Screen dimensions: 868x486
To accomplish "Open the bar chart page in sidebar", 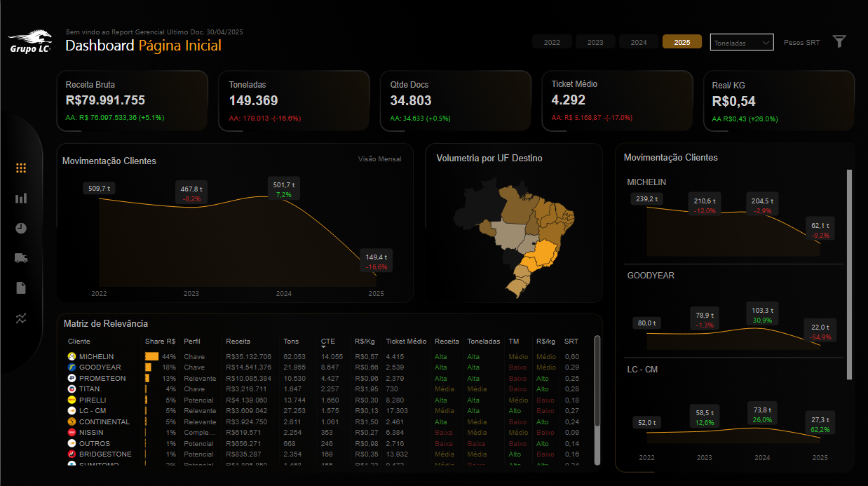I will 21,198.
